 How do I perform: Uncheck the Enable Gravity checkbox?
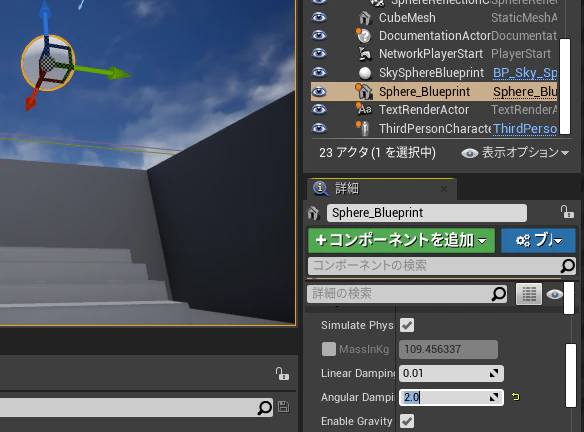407,421
